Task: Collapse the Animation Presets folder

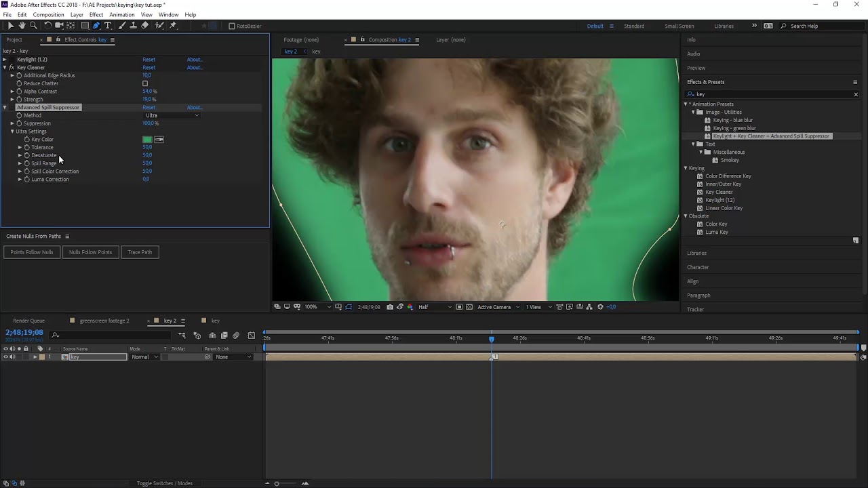Action: [686, 104]
